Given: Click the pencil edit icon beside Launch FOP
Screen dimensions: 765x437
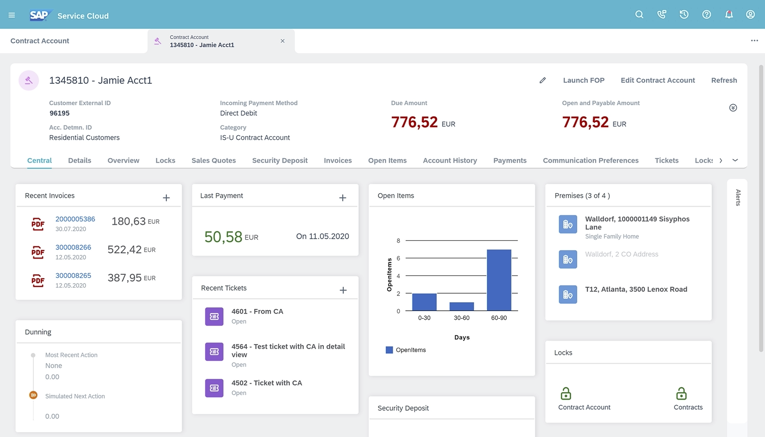Looking at the screenshot, I should tap(543, 80).
